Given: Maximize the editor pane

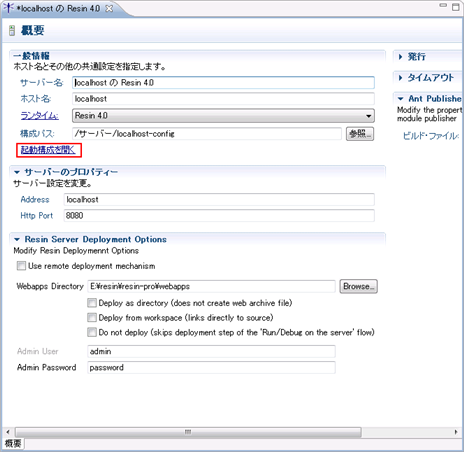Looking at the screenshot, I should (455, 7).
